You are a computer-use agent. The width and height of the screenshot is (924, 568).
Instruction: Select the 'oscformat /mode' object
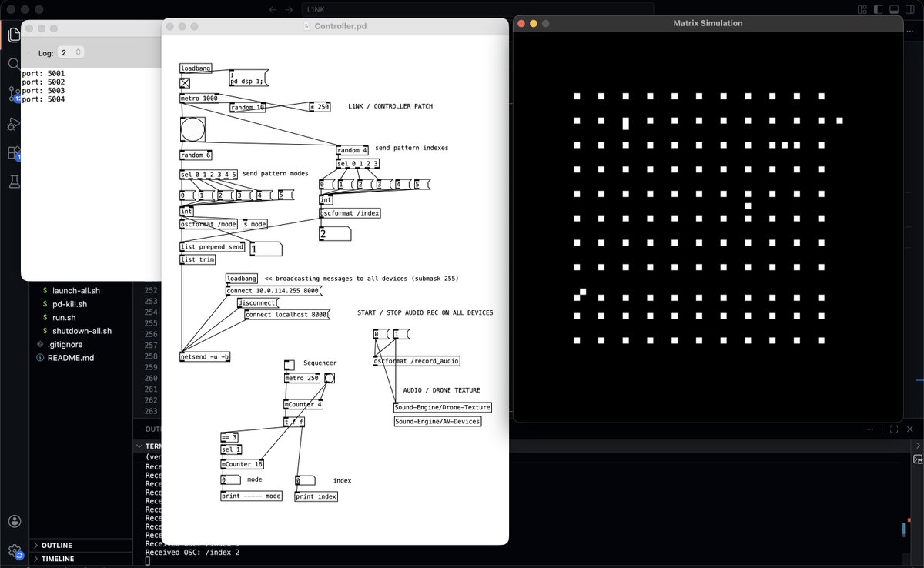209,224
